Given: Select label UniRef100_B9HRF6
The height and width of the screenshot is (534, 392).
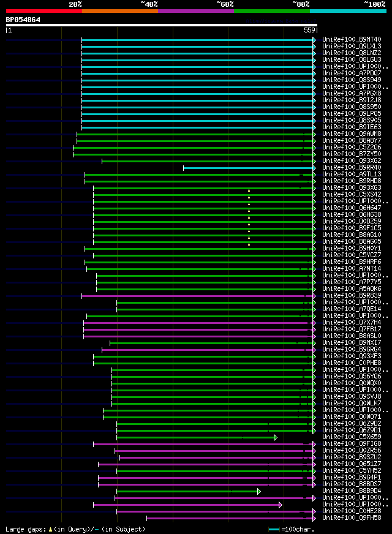Looking at the screenshot, I should pyautogui.click(x=352, y=262).
